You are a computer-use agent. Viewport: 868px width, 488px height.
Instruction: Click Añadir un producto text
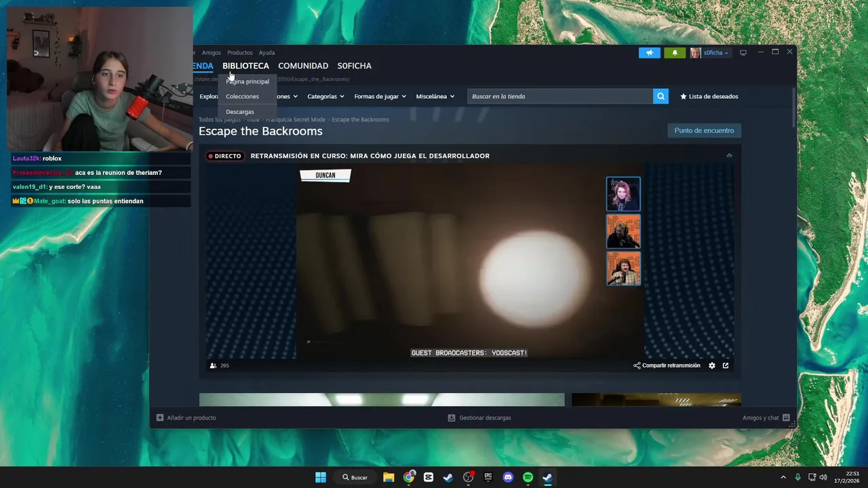[191, 418]
